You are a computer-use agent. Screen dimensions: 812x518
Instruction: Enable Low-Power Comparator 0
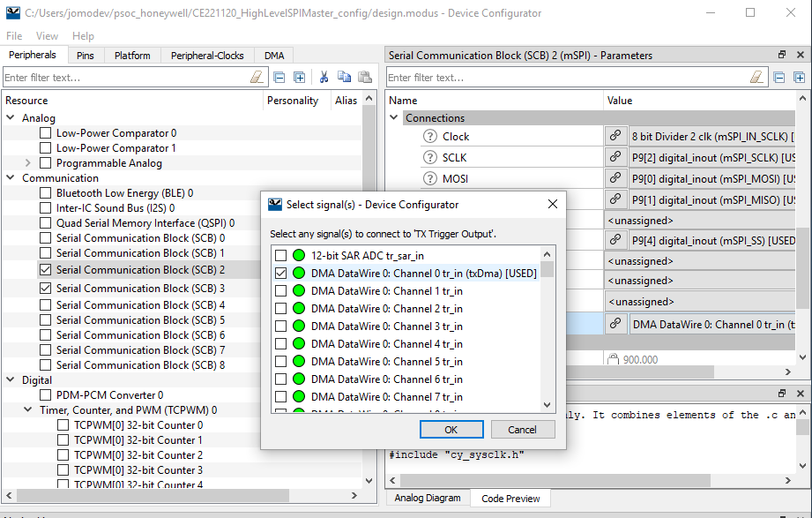coord(46,132)
